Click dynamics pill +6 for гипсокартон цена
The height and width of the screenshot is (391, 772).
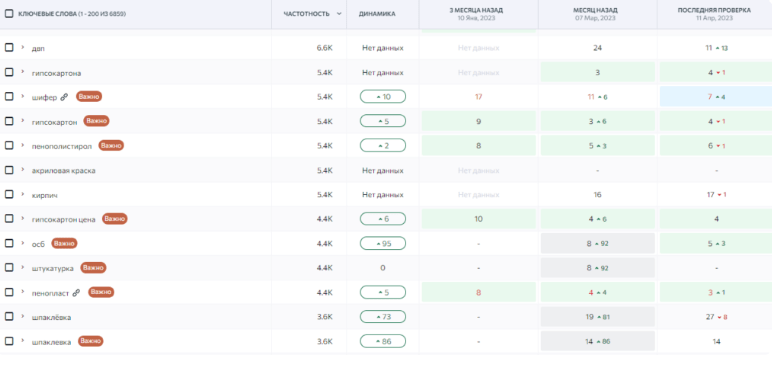point(383,219)
